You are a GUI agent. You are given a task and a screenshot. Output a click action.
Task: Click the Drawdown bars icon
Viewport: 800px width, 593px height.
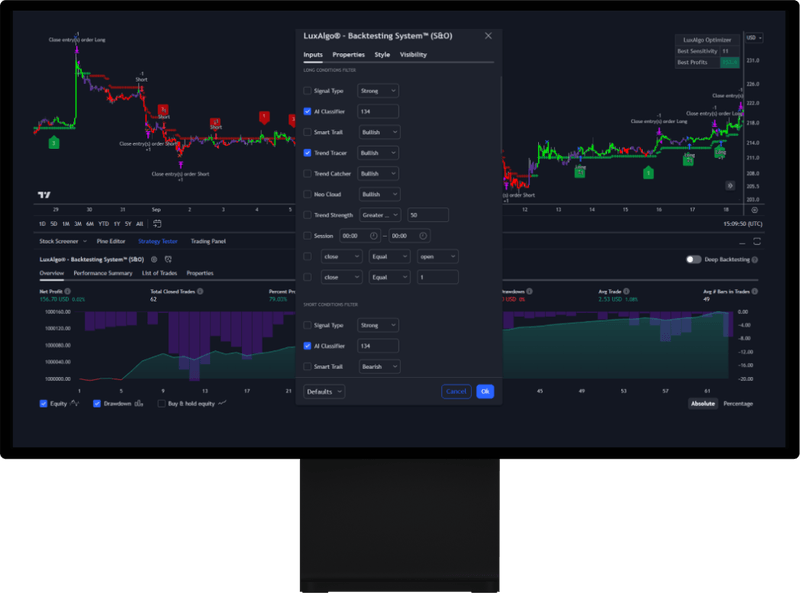pos(139,403)
